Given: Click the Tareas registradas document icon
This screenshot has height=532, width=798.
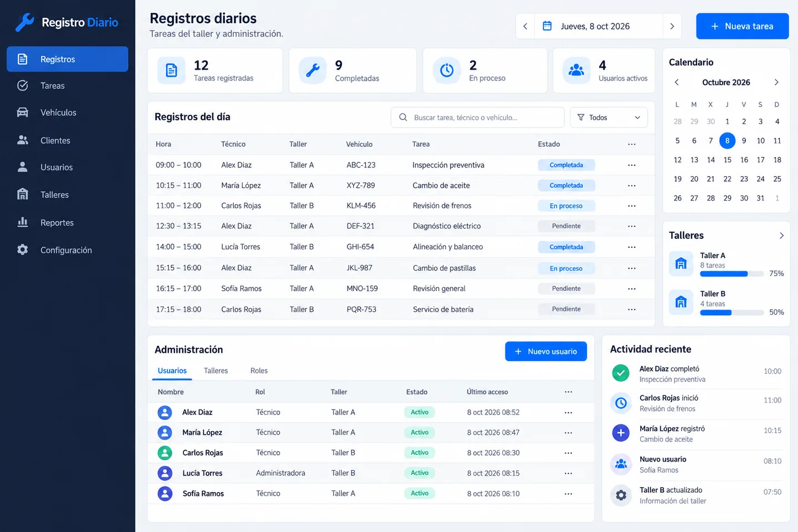Looking at the screenshot, I should (171, 70).
